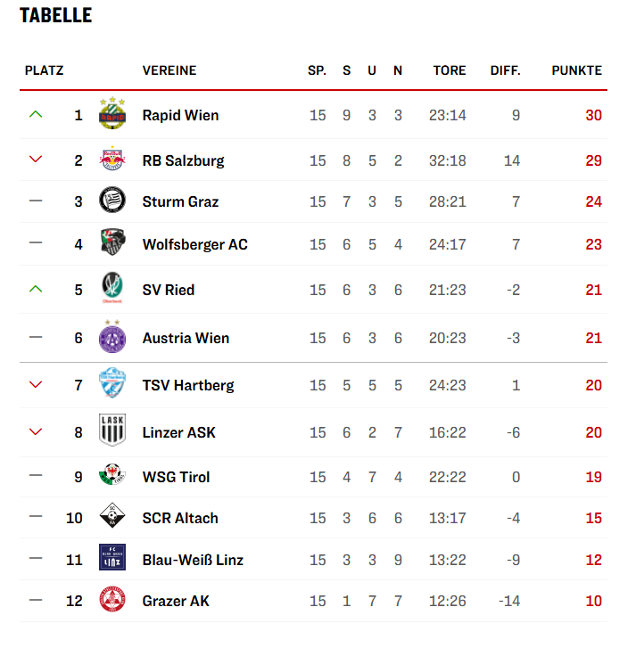
Task: Open the Rapid Wien team link
Action: [180, 115]
